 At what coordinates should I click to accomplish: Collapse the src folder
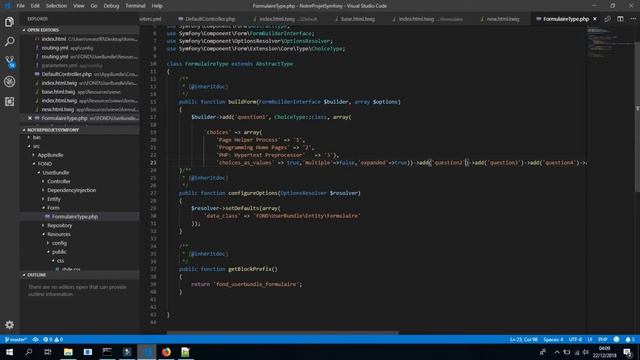point(36,146)
